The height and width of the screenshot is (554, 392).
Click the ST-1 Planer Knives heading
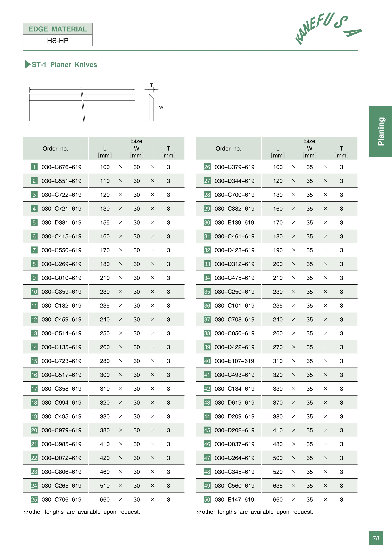tap(64, 65)
